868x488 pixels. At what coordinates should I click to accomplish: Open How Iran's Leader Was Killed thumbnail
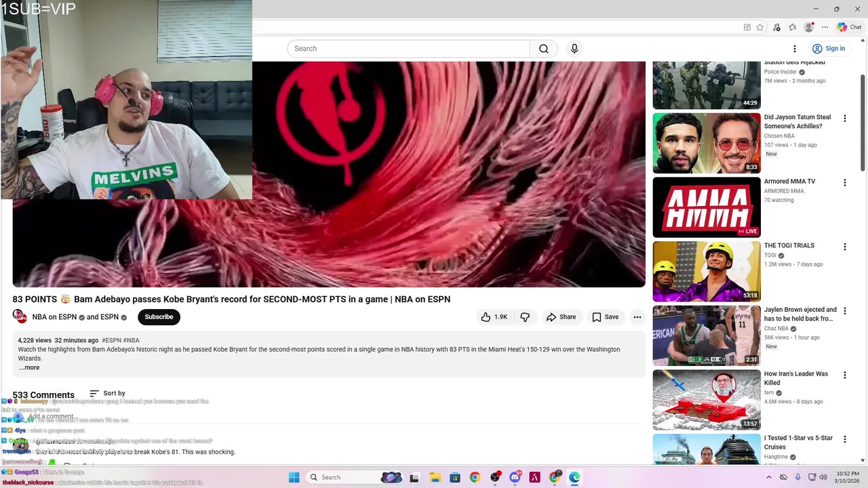pyautogui.click(x=707, y=400)
